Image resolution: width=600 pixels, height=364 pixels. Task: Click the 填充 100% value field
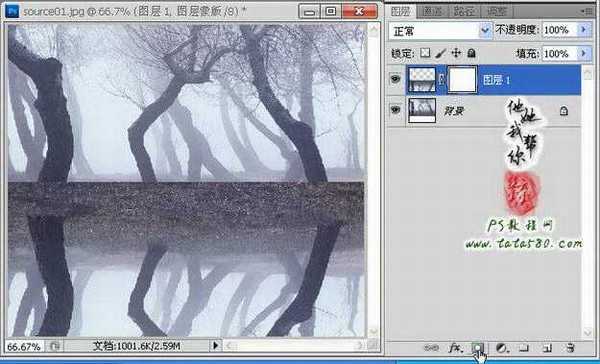(560, 53)
